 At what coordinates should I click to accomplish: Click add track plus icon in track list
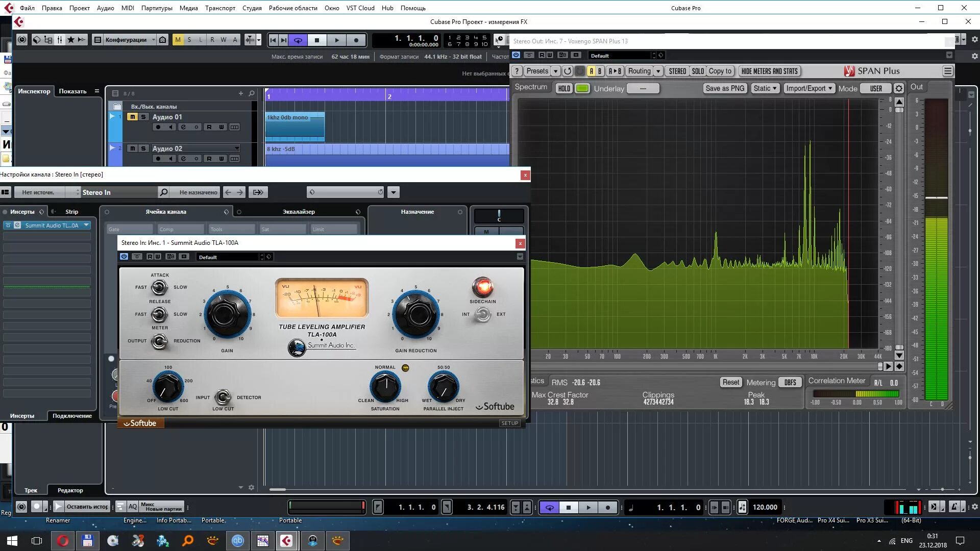click(x=240, y=93)
